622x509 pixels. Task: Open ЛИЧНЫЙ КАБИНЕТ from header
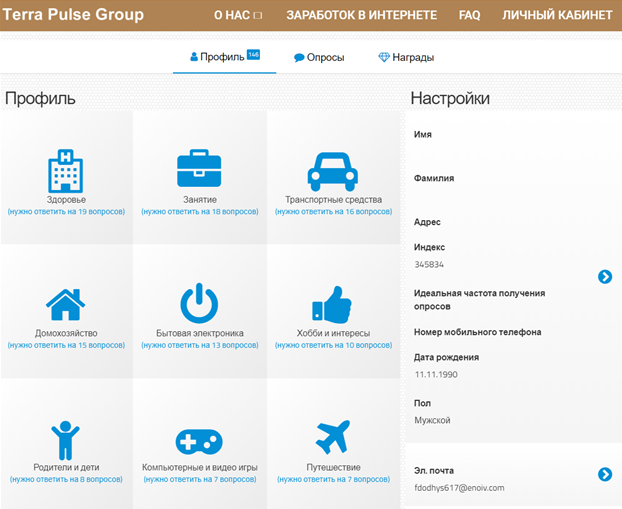coord(557,15)
